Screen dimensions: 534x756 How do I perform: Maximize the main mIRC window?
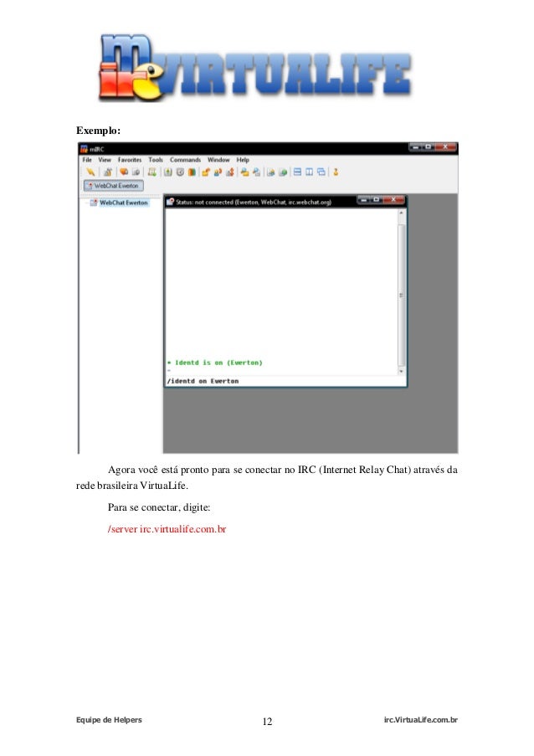click(428, 147)
